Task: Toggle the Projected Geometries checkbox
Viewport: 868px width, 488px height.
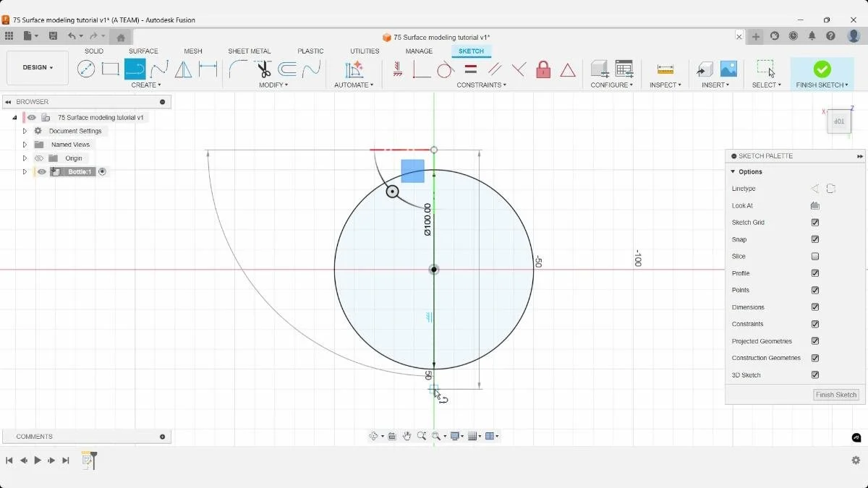Action: (x=815, y=341)
